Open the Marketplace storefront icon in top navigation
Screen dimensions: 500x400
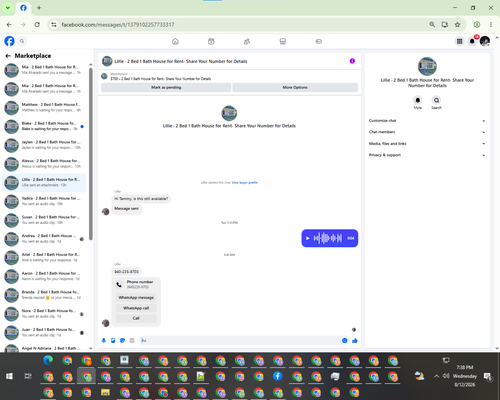pos(283,41)
